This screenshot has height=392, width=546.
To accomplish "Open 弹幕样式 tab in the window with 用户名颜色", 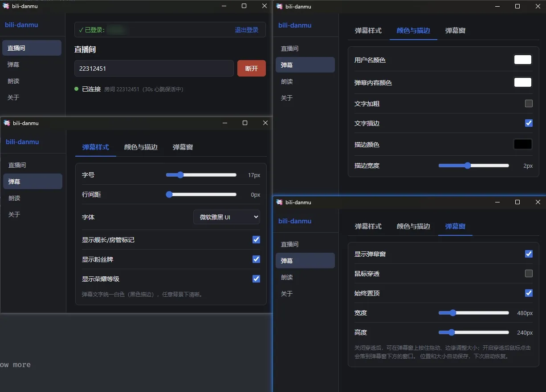I will pyautogui.click(x=368, y=31).
